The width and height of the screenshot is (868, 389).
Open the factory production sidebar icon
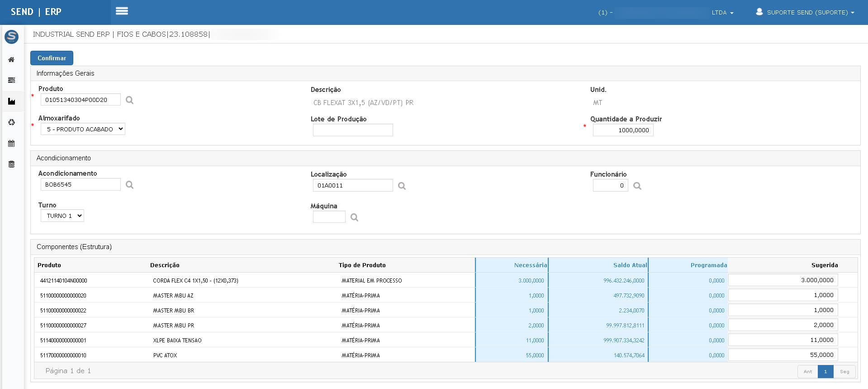(11, 101)
